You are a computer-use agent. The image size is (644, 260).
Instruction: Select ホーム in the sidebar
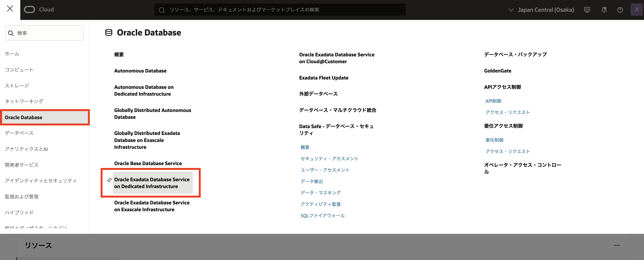point(12,54)
